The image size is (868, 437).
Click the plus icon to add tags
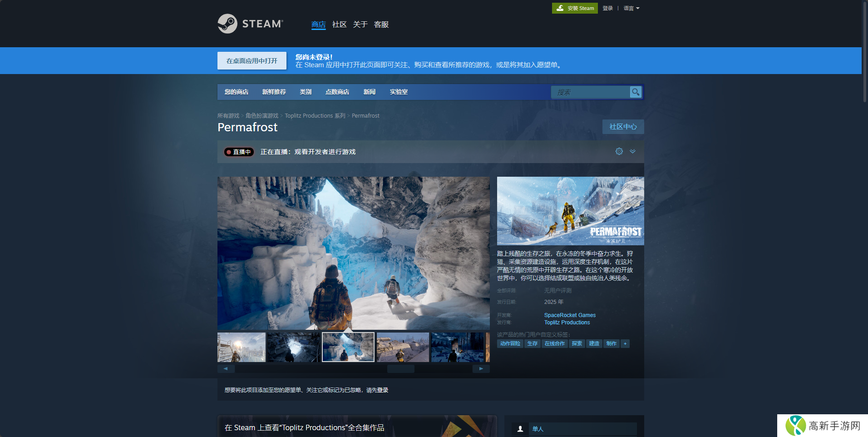click(x=625, y=344)
